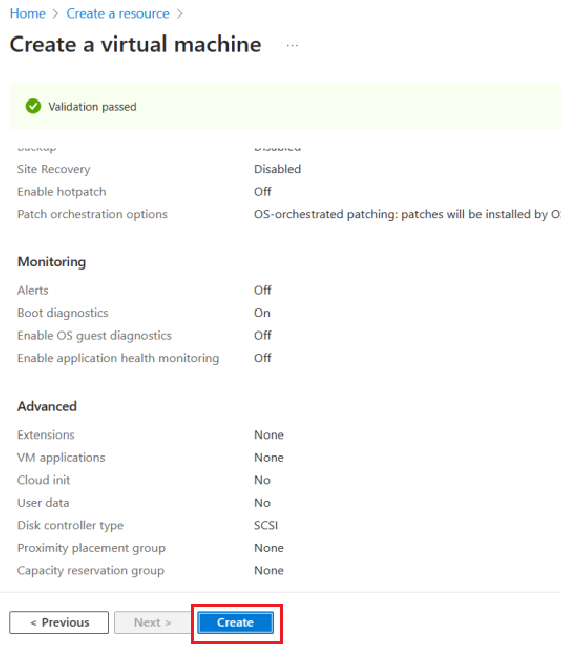Click the Capacity reservation group None value
The height and width of the screenshot is (653, 561).
(x=269, y=571)
